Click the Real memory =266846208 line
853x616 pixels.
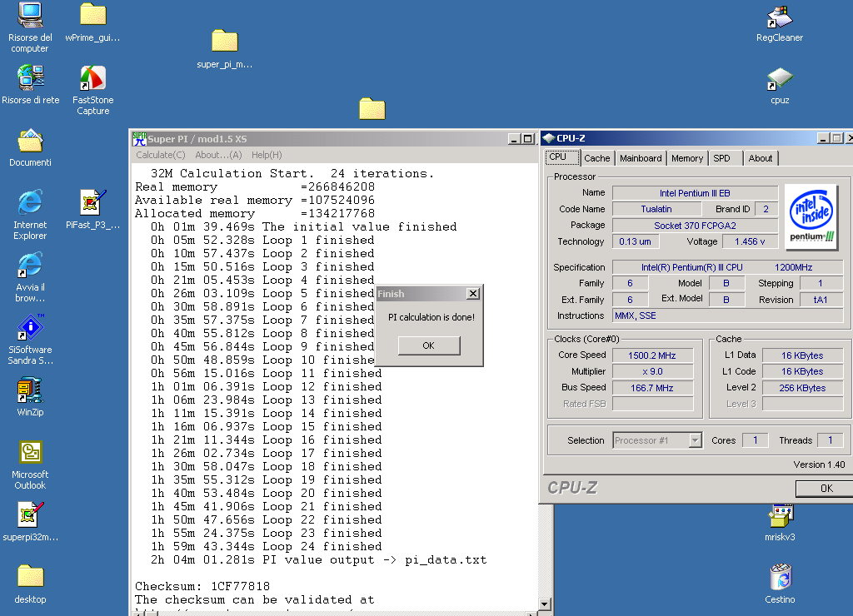click(255, 186)
